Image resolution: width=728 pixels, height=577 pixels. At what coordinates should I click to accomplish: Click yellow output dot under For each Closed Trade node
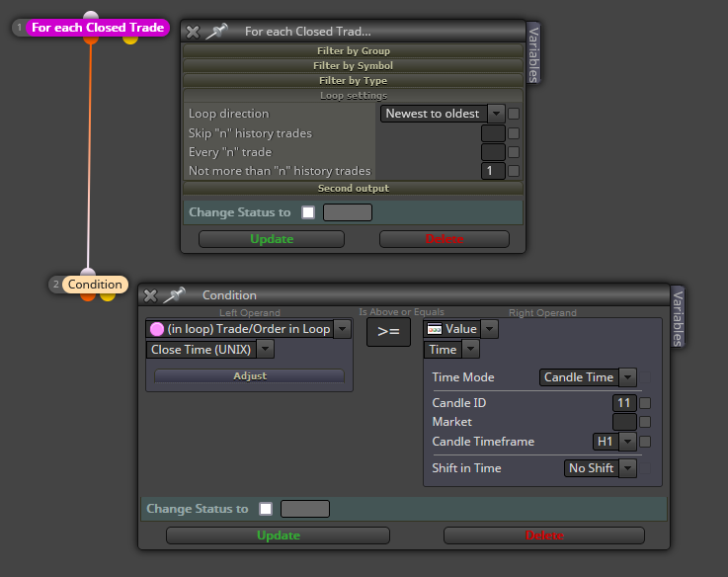coord(130,41)
